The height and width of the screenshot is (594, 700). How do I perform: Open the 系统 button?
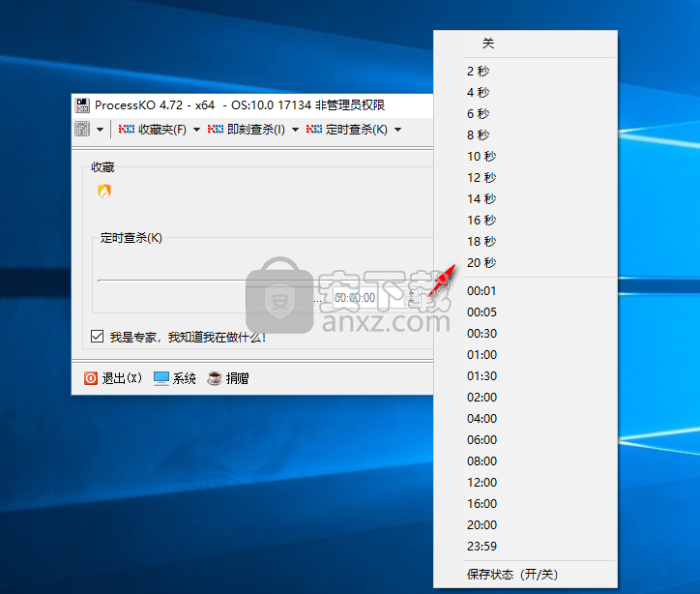(175, 378)
